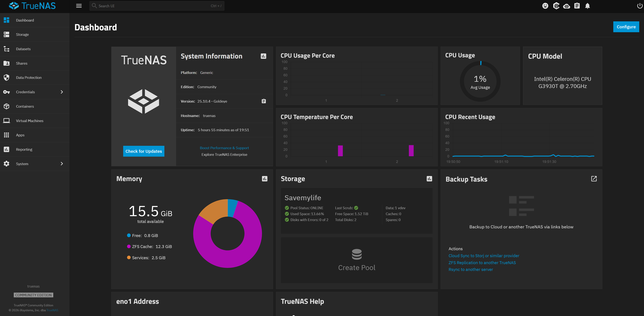Image resolution: width=644 pixels, height=316 pixels.
Task: Click the Reporting chart icon
Action: tap(6, 149)
